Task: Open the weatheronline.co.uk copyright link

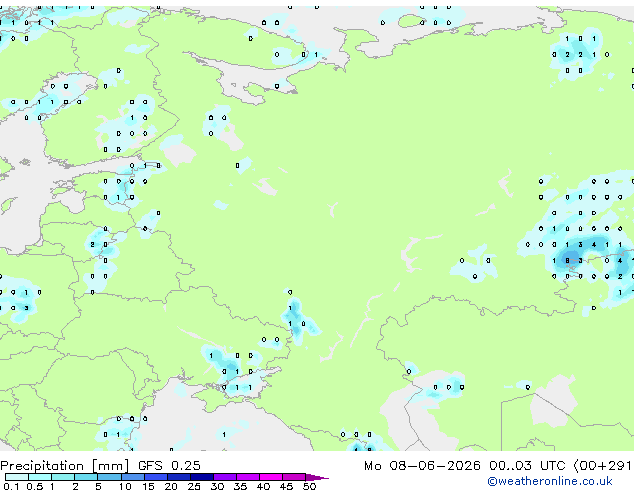Action: pos(550,481)
